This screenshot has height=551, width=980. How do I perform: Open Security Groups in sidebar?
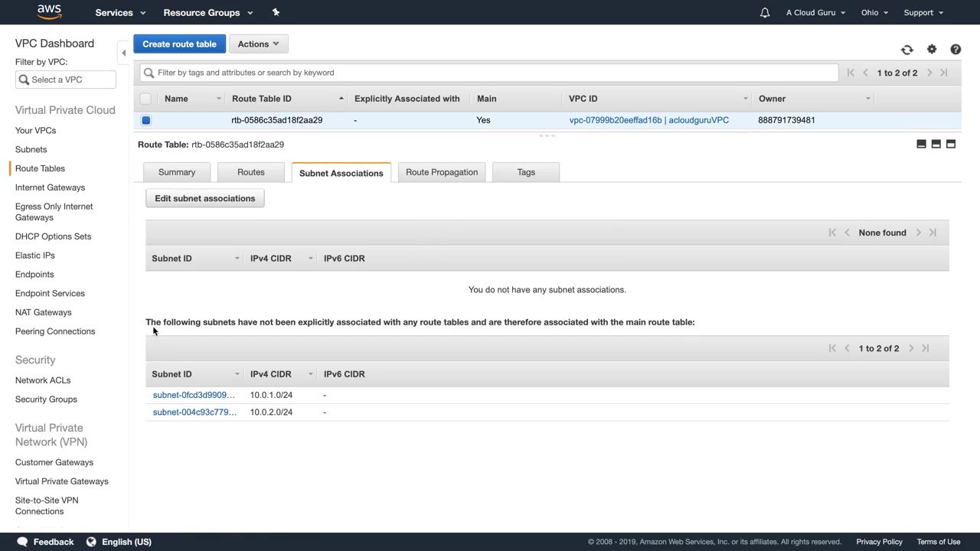[46, 399]
